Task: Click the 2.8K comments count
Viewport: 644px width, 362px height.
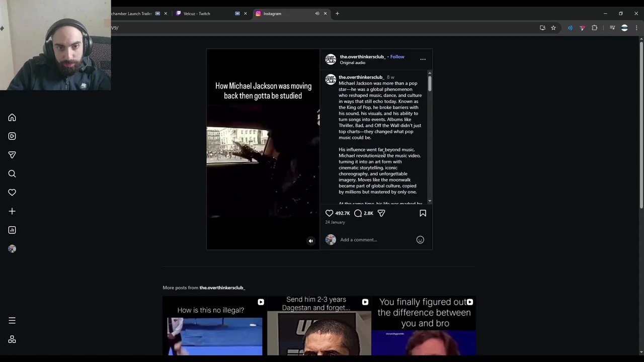Action: (368, 213)
